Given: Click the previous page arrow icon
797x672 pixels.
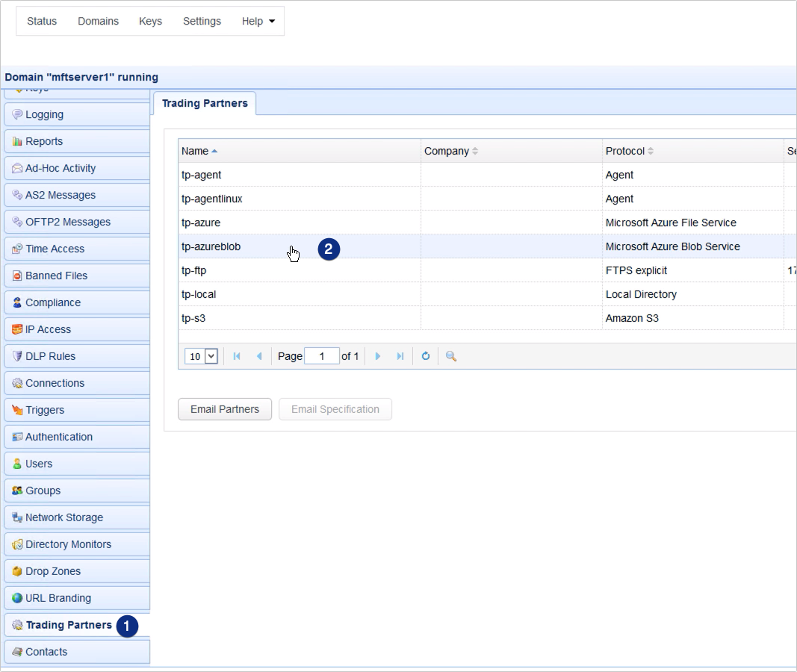Looking at the screenshot, I should 259,356.
